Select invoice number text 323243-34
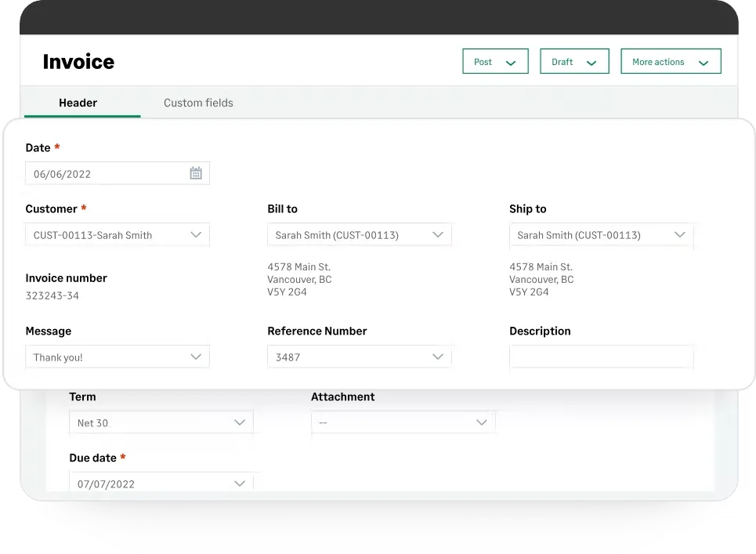 (x=52, y=295)
